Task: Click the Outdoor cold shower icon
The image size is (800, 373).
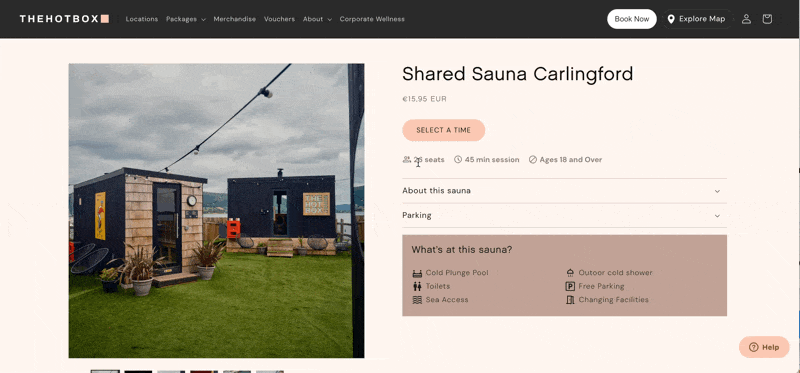Action: click(570, 273)
